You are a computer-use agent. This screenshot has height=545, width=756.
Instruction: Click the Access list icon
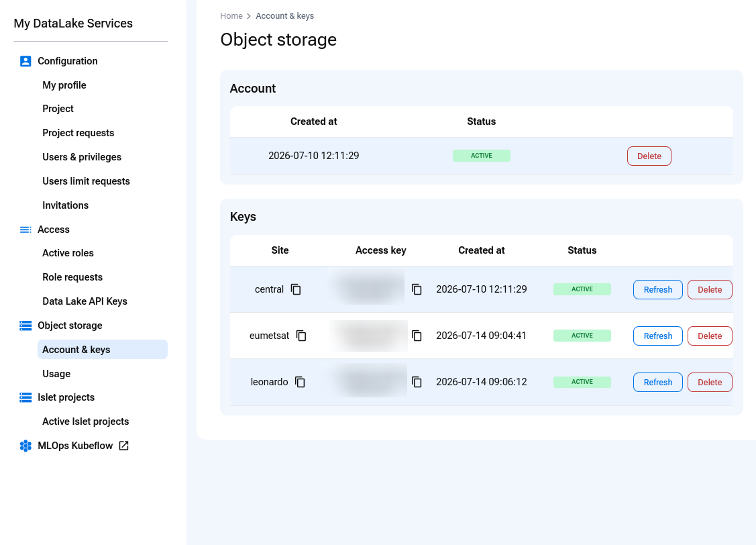[25, 230]
